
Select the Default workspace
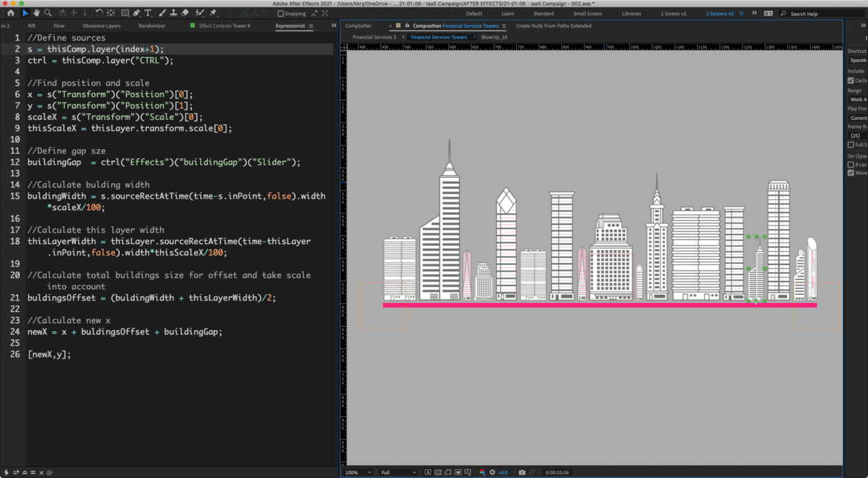click(x=474, y=14)
